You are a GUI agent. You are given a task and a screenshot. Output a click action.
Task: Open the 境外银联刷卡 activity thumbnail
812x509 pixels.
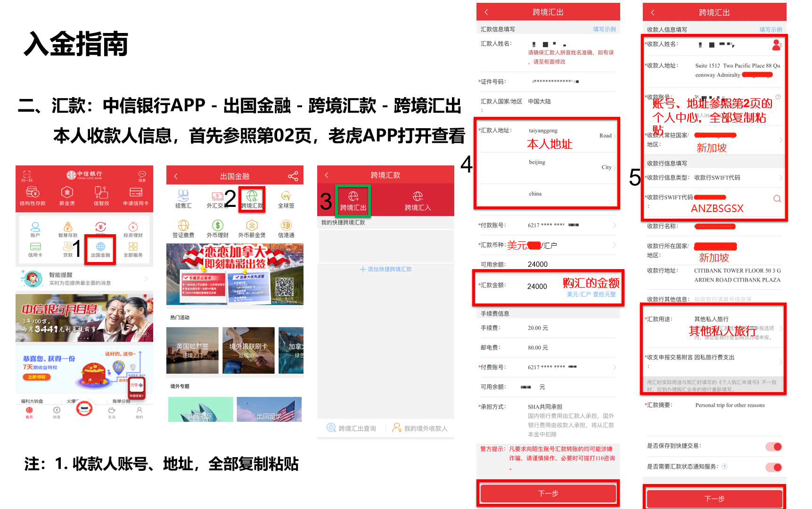pyautogui.click(x=248, y=350)
